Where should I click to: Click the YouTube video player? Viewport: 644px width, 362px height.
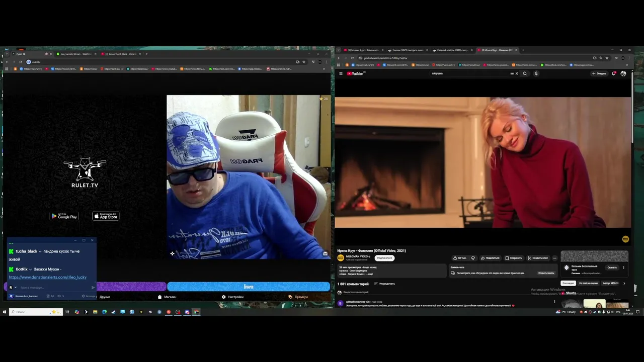[x=482, y=163]
